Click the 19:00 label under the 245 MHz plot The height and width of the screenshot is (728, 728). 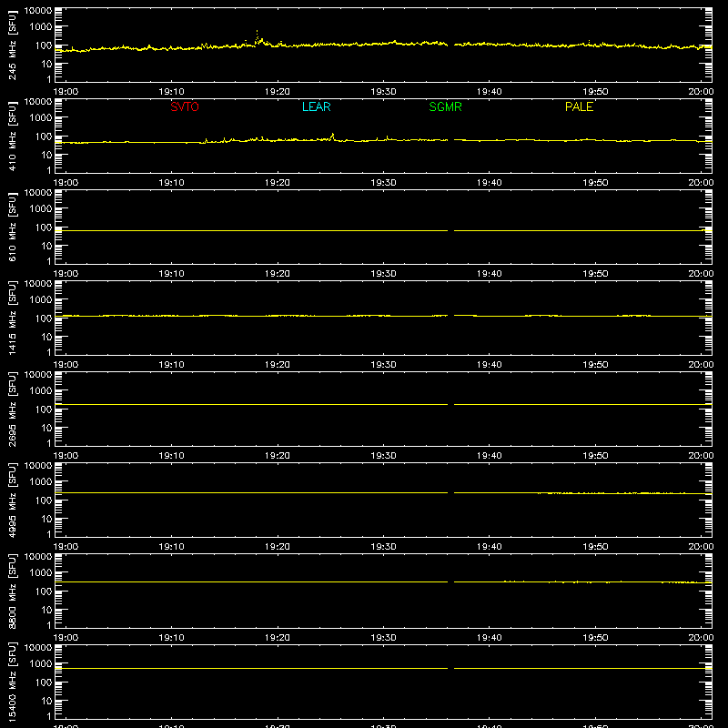tap(66, 92)
